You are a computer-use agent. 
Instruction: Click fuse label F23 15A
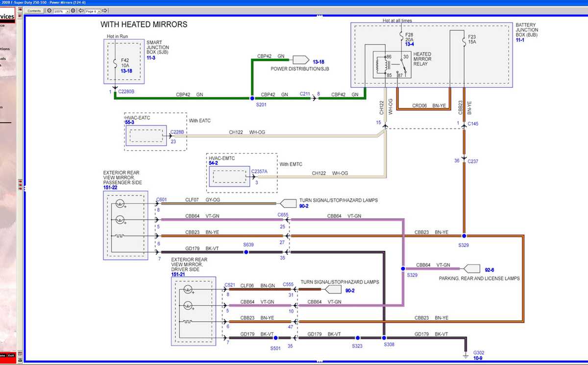point(472,39)
